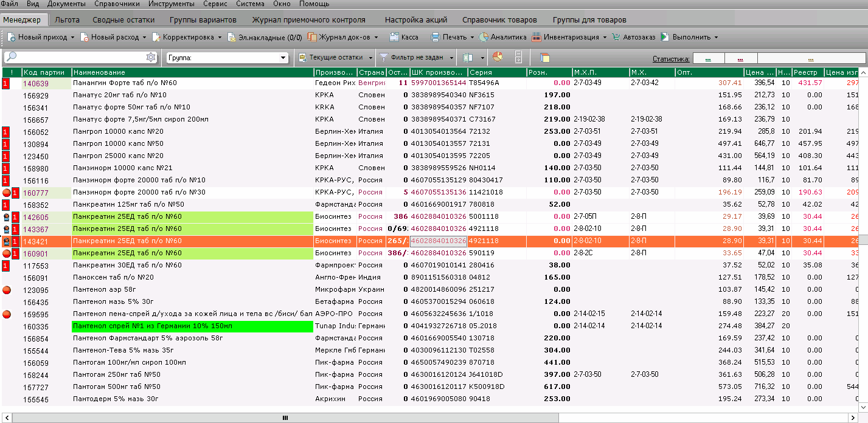
Task: Expand the Журнал док-ов dropdown arrow
Action: point(376,38)
